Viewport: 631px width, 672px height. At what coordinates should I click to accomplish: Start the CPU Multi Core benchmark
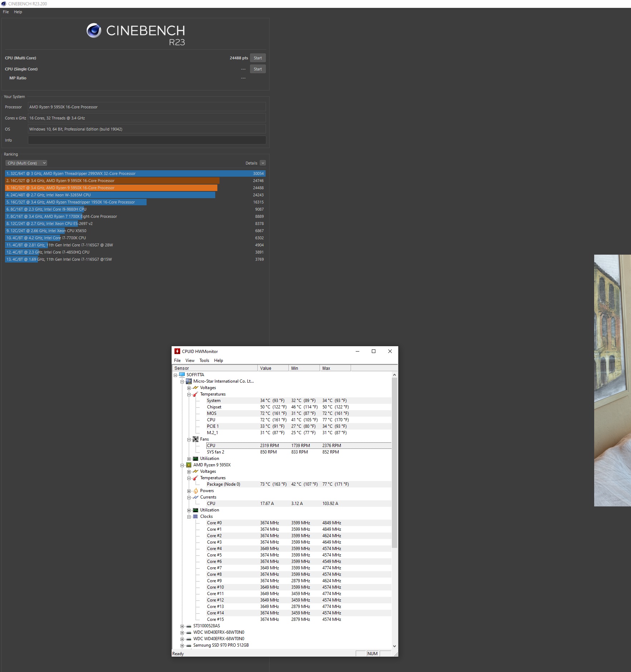(258, 58)
